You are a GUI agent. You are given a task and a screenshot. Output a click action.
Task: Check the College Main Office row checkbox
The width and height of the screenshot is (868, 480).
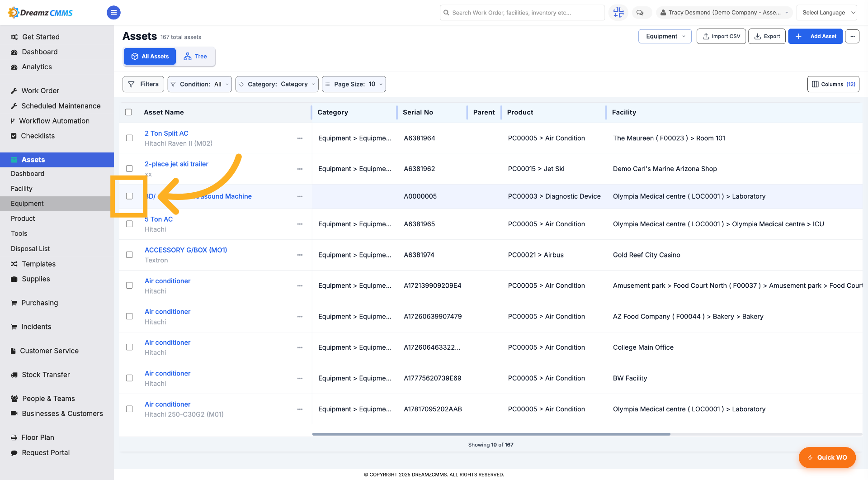tap(129, 347)
